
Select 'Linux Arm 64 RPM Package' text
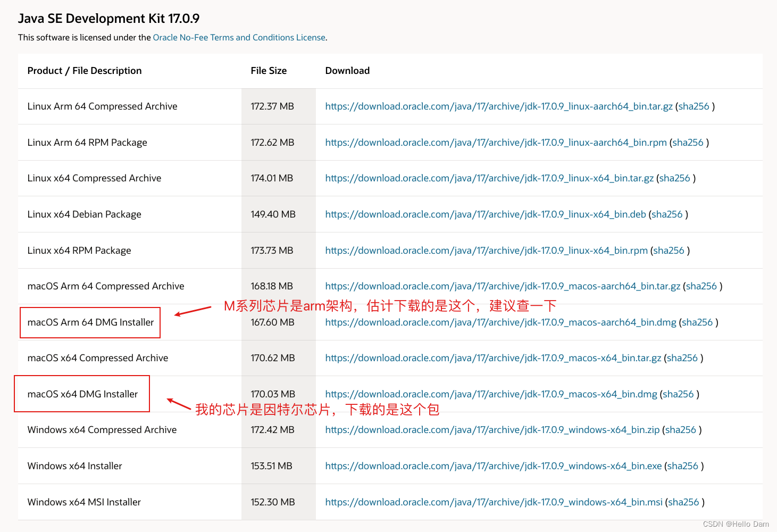pyautogui.click(x=87, y=143)
